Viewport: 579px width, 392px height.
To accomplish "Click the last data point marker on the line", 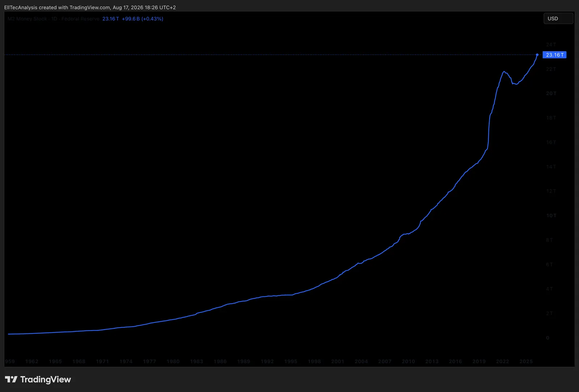I will (537, 55).
